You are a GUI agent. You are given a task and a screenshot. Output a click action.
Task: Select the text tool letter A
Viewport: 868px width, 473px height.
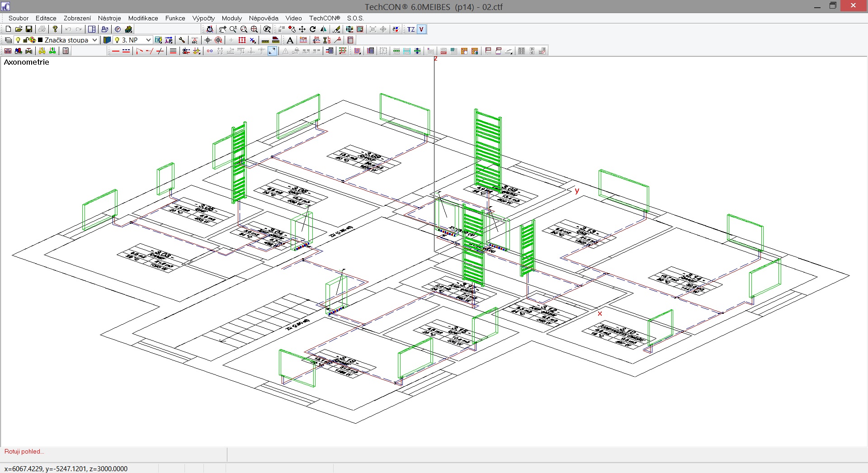[x=290, y=40]
